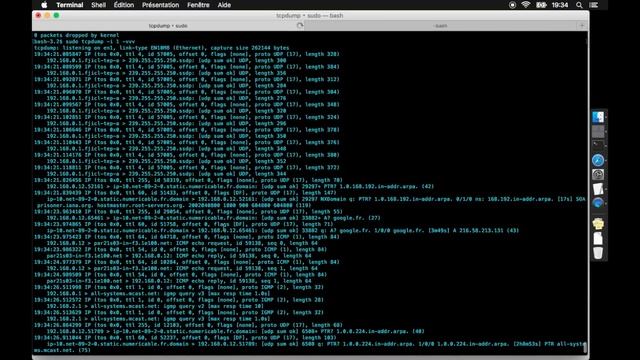This screenshot has height=360, width=640.
Task: Launch Safari compass icon in dock
Action: coord(598,160)
